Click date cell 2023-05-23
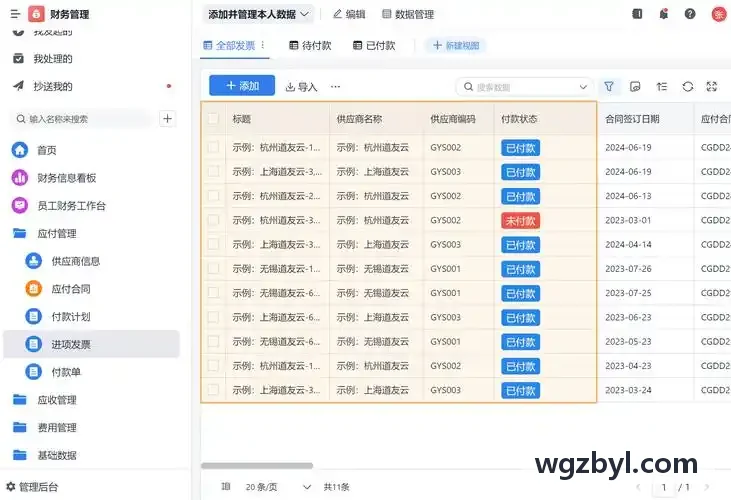 [628, 341]
